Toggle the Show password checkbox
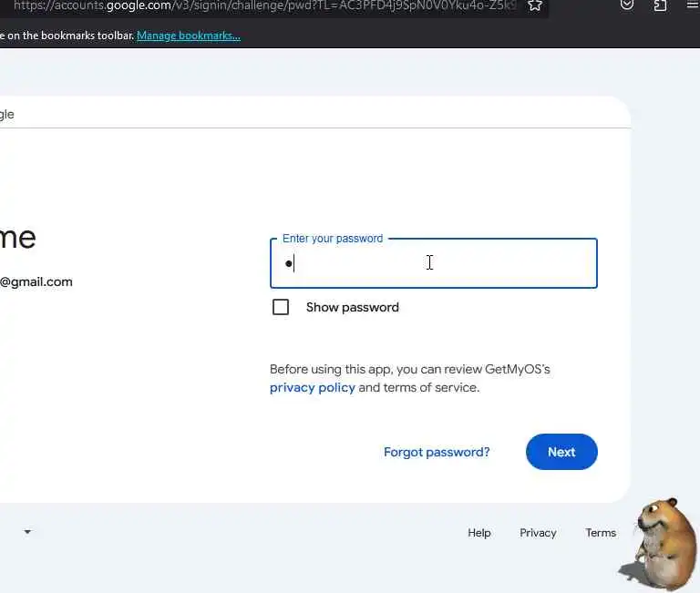This screenshot has height=593, width=700. [281, 307]
